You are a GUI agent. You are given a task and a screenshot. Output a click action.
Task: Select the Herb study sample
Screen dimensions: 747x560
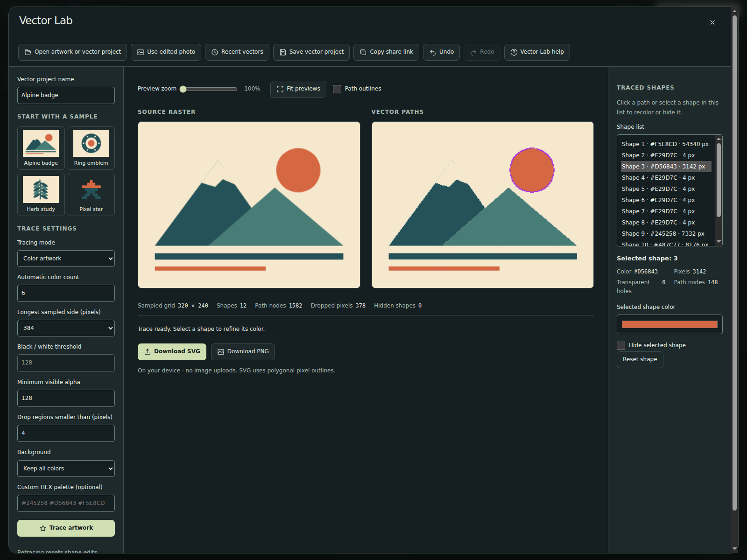[41, 194]
